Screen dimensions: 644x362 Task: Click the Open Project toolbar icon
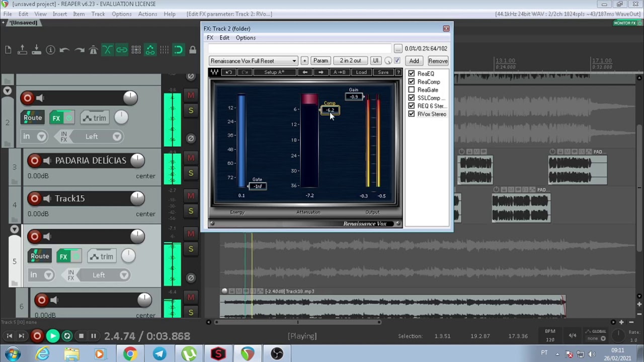pos(22,50)
